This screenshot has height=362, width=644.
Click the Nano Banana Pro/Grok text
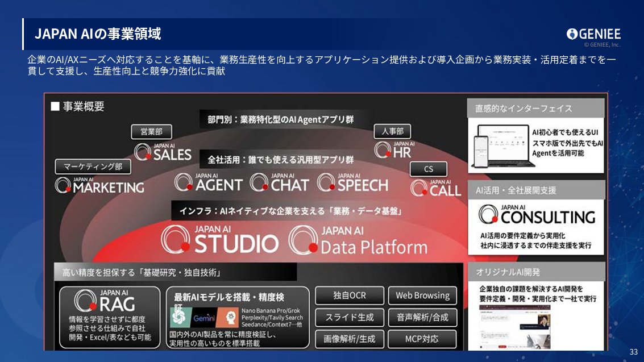pos(271,311)
